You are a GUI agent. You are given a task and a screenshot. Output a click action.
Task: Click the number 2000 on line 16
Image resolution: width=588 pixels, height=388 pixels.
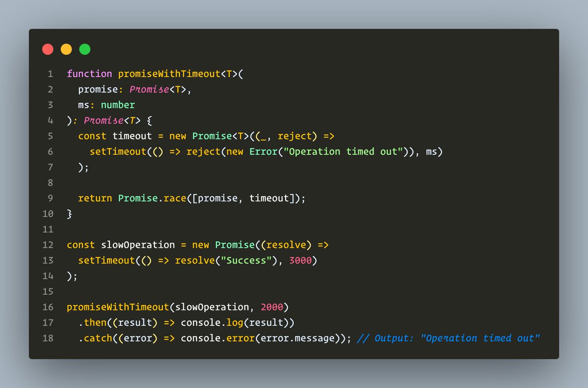pos(272,307)
